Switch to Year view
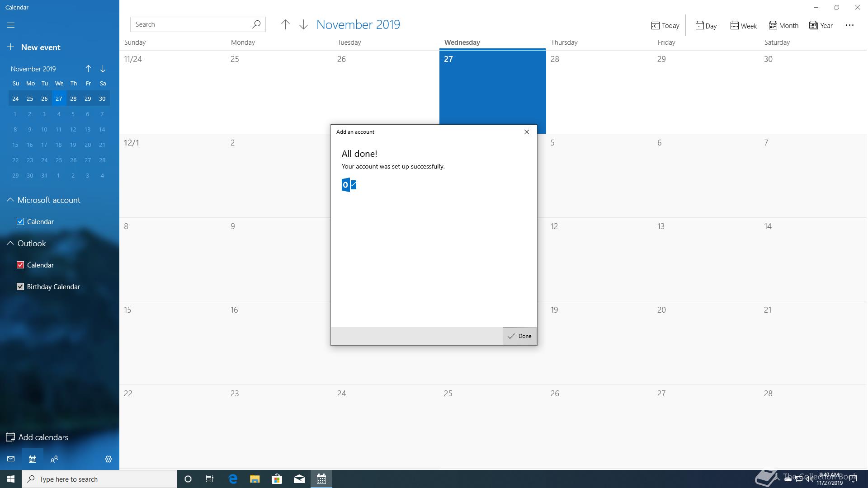The image size is (868, 488). tap(821, 26)
